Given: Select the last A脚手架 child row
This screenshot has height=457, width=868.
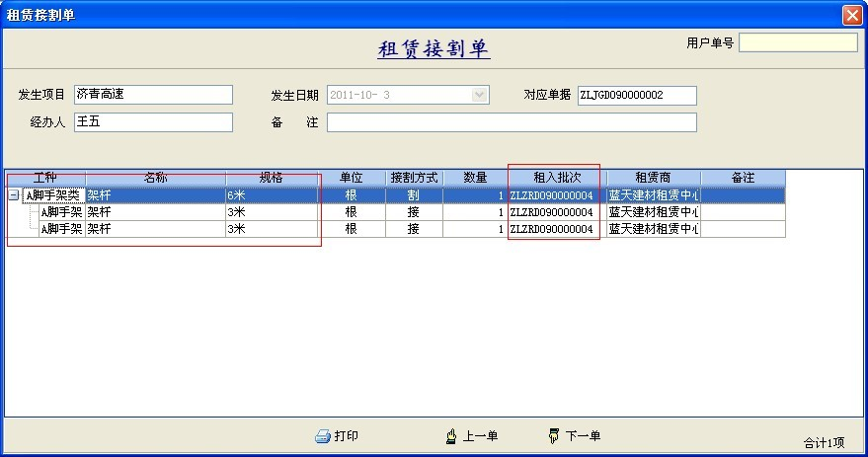Looking at the screenshot, I should (413, 229).
